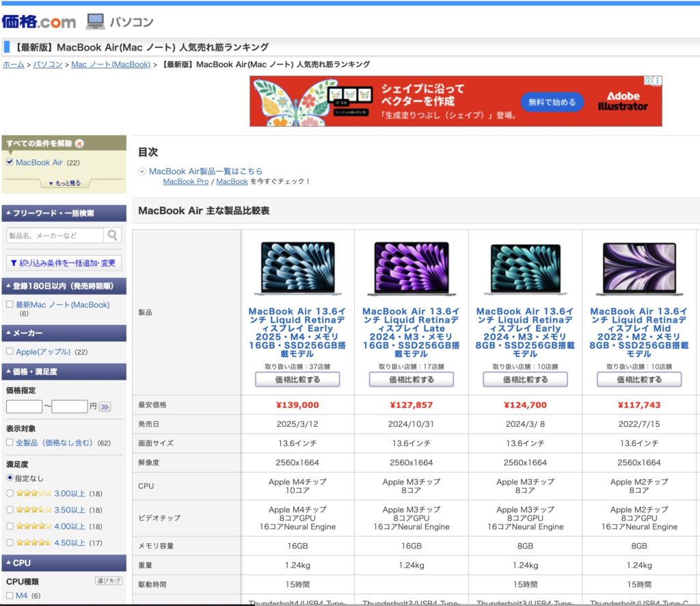Check the Apple(アップル) maker checkbox
700x606 pixels.
pyautogui.click(x=10, y=352)
